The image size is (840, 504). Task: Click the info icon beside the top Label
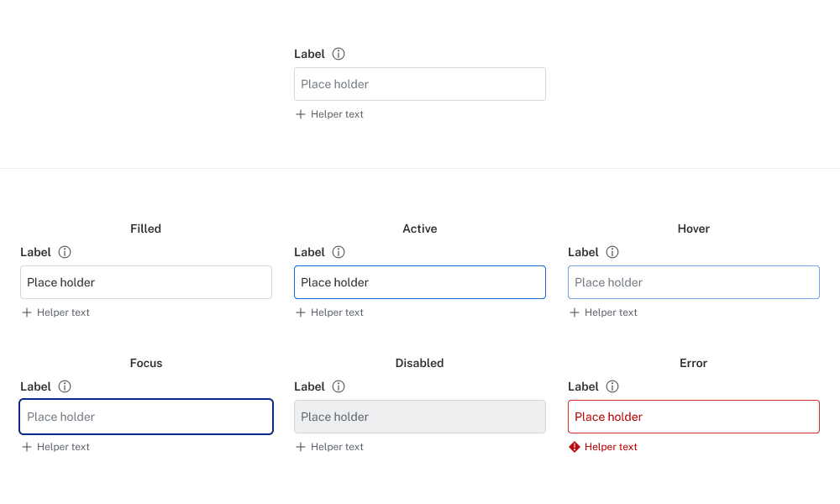tap(339, 54)
